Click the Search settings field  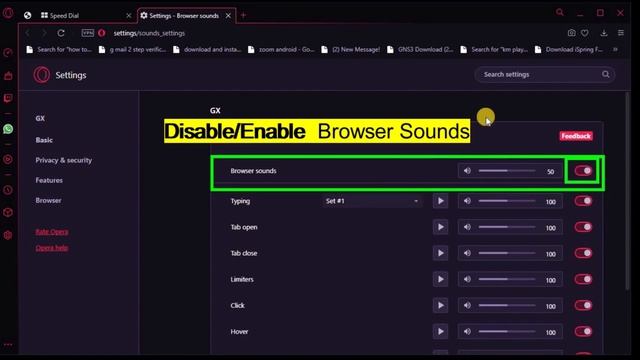coord(545,75)
